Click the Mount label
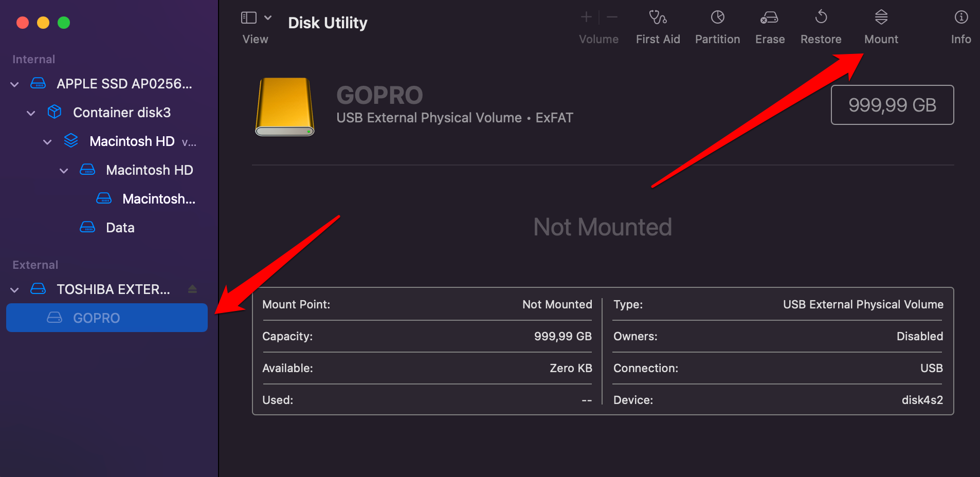980x477 pixels. pyautogui.click(x=881, y=39)
